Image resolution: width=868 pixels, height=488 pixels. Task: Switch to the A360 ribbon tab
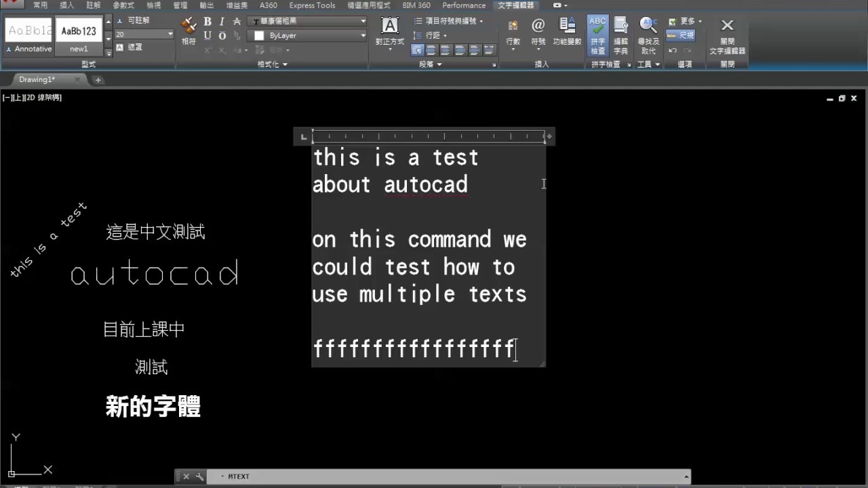269,5
